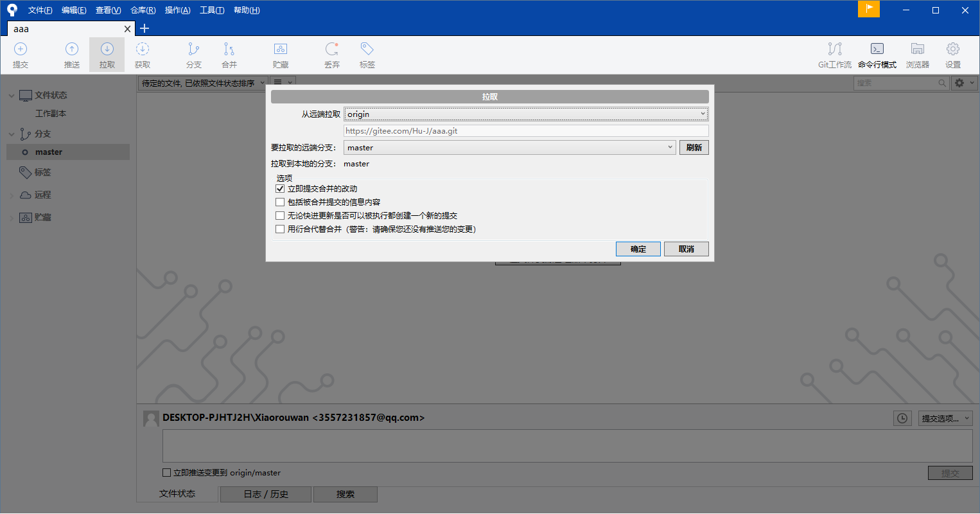Open the 查看(V) menu

pyautogui.click(x=108, y=10)
